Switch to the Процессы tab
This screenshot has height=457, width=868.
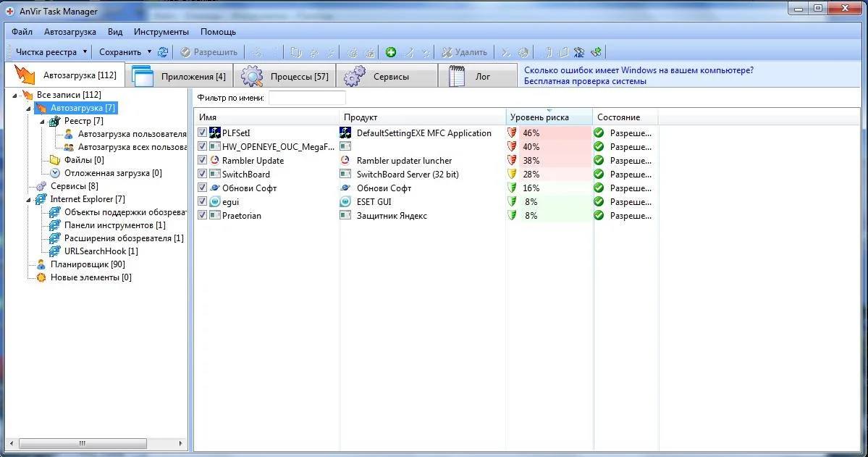coord(285,76)
